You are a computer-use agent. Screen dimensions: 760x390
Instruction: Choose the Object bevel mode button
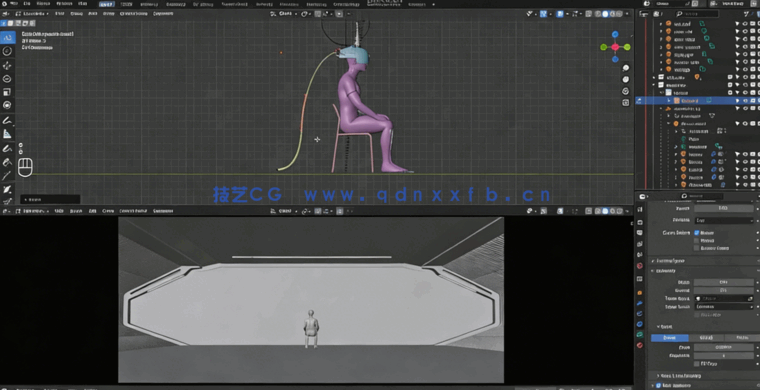(x=706, y=338)
